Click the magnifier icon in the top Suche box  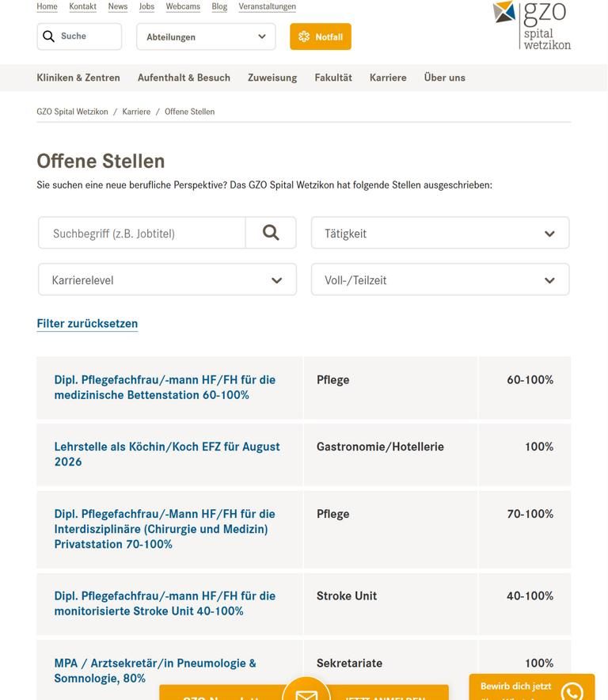49,36
